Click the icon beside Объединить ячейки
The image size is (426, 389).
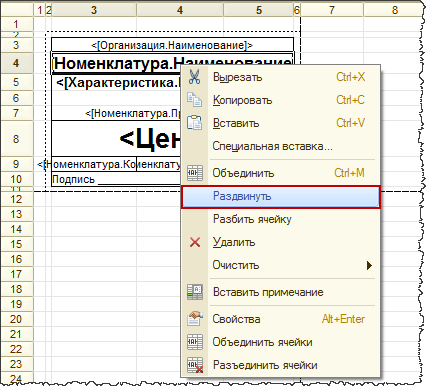point(195,342)
